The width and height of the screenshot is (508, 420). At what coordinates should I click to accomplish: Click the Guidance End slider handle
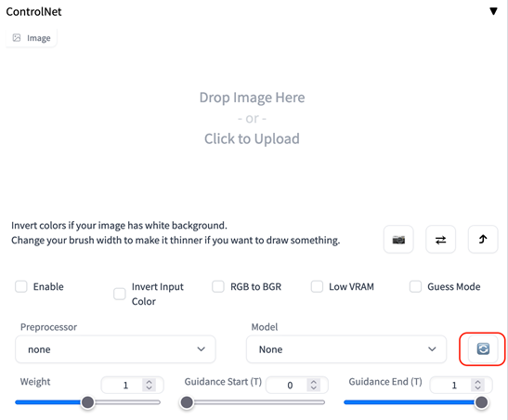(x=481, y=402)
